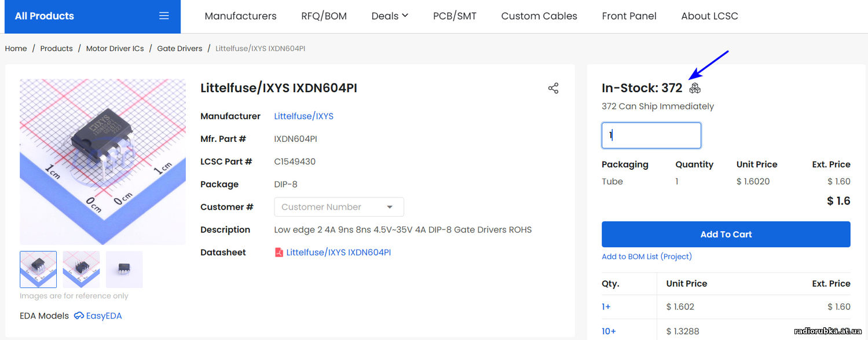This screenshot has height=340, width=868.
Task: Open the RFQ/BOM menu item
Action: coord(324,16)
